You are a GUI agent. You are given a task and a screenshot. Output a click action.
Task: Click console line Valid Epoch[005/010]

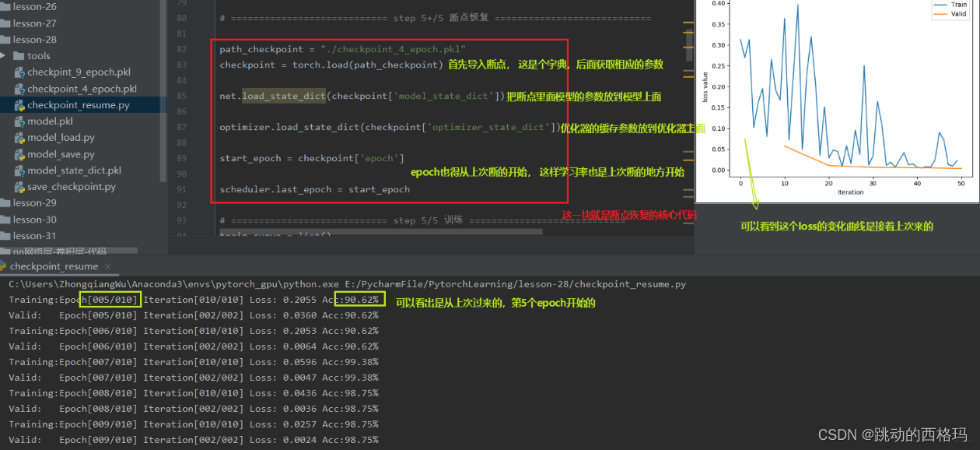pos(194,315)
